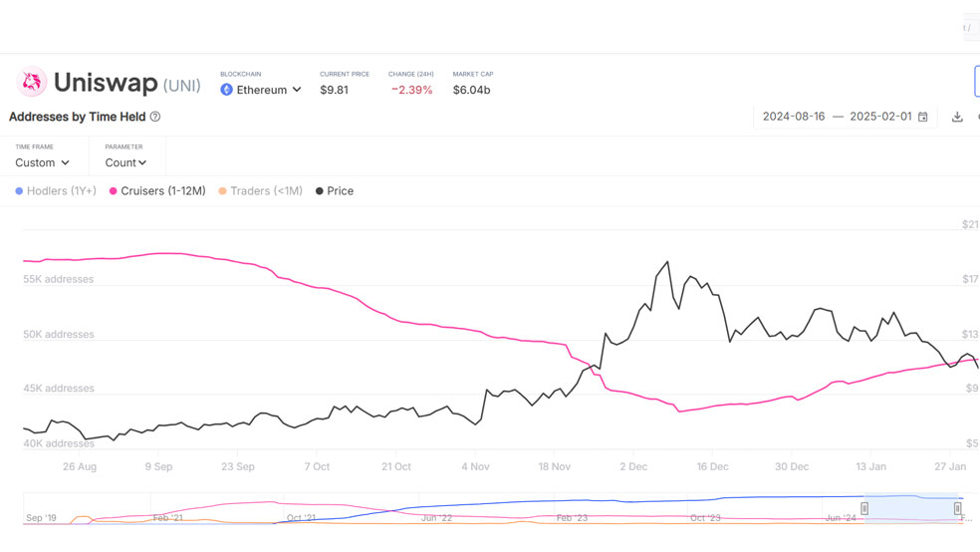This screenshot has height=552, width=980.
Task: Open the Custom time frame dropdown
Action: click(x=42, y=162)
